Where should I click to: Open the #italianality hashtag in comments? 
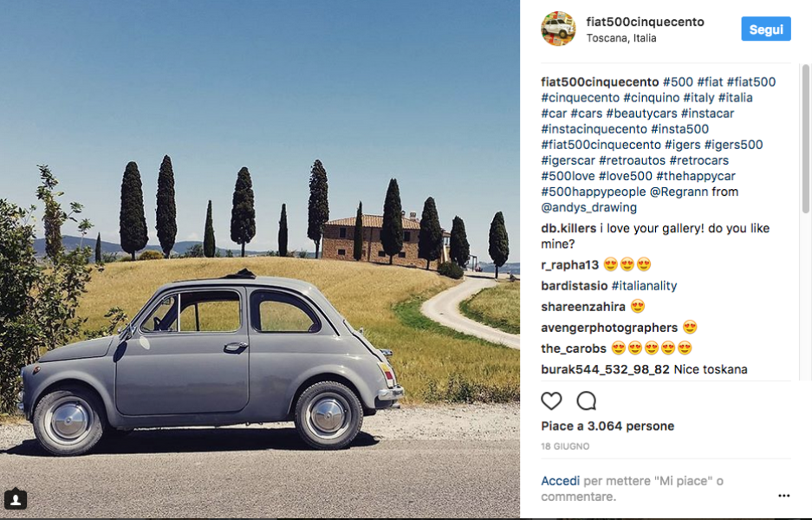tap(644, 286)
